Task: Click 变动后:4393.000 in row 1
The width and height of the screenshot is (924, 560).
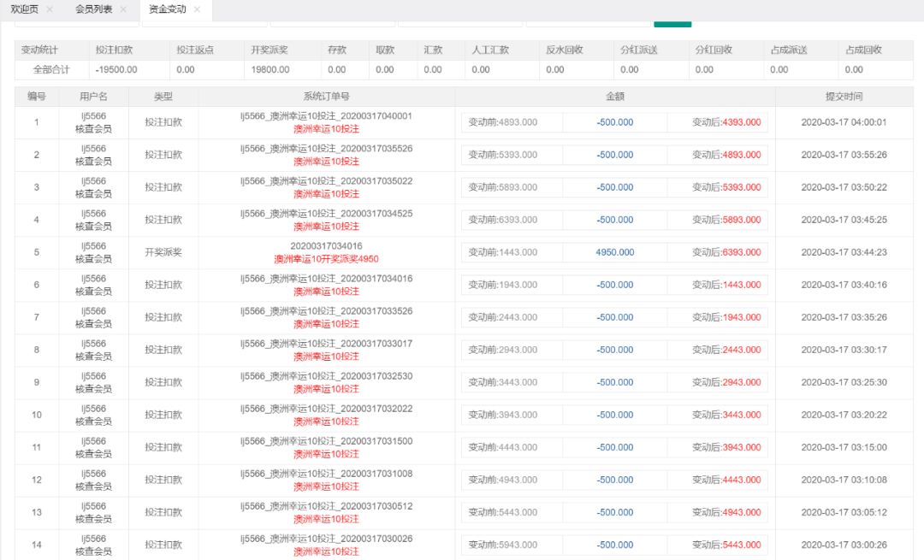Action: (726, 122)
